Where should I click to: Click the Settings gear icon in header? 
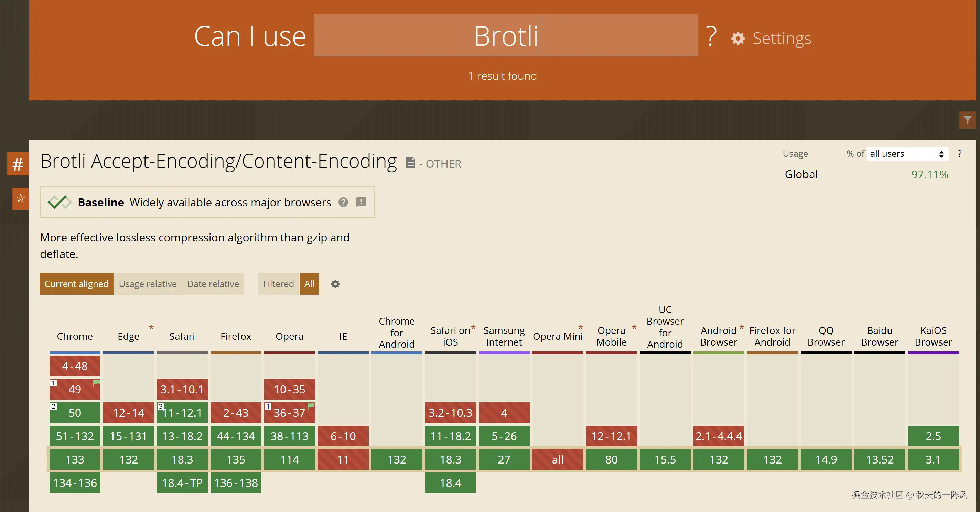tap(737, 39)
